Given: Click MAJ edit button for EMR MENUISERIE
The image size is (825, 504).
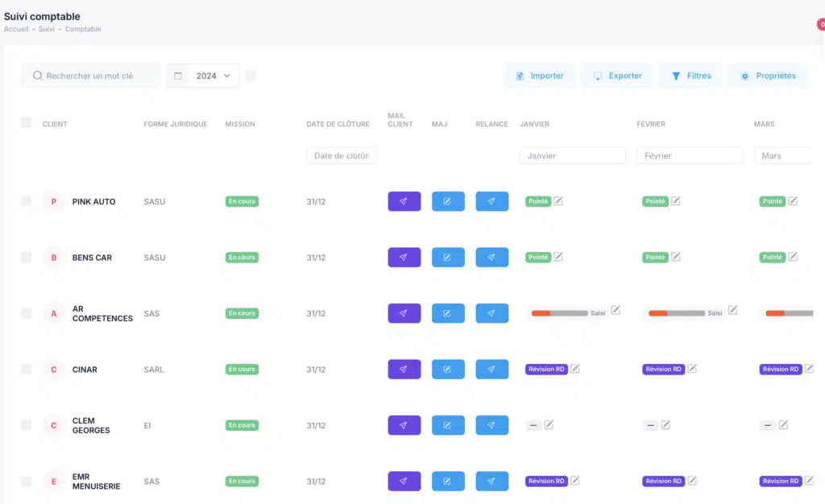Looking at the screenshot, I should [x=448, y=481].
